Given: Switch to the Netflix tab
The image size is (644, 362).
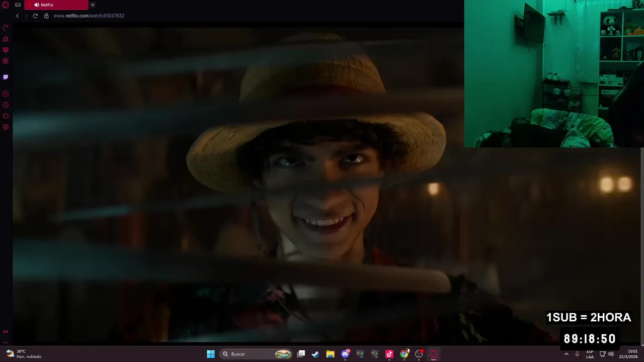Looking at the screenshot, I should [x=56, y=5].
